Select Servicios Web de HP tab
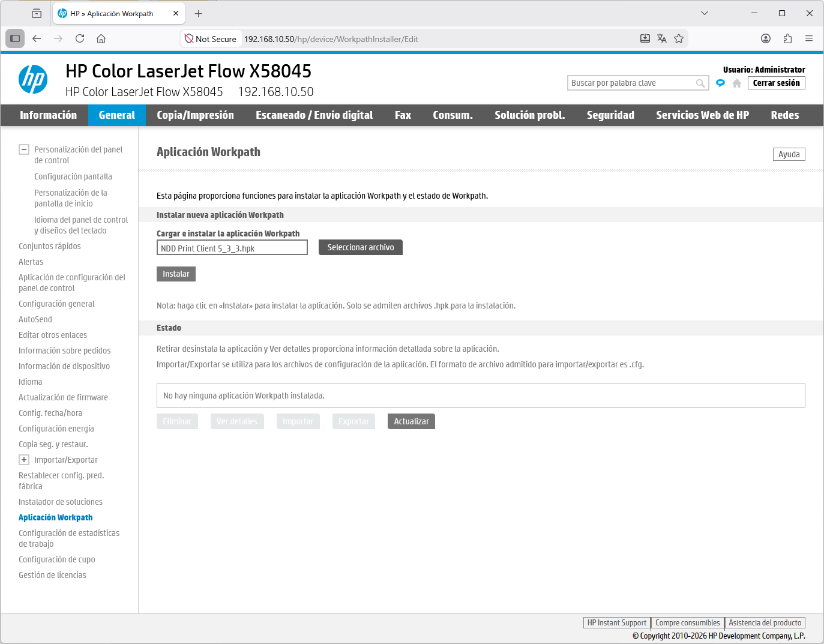The image size is (824, 644). pyautogui.click(x=702, y=115)
